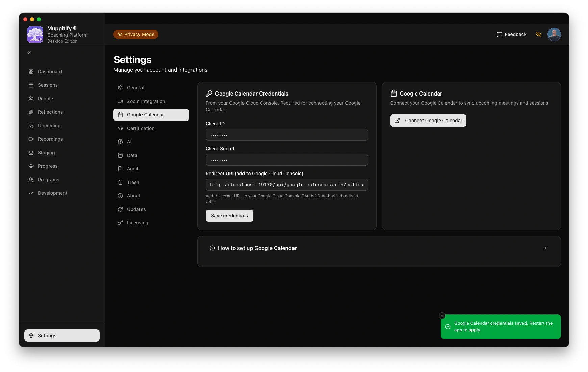Click Connect Google Calendar button
The width and height of the screenshot is (588, 372).
[428, 121]
